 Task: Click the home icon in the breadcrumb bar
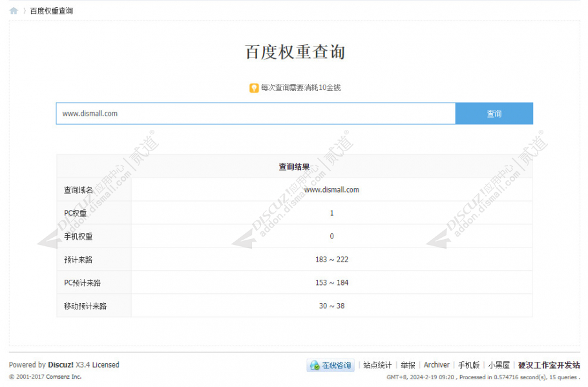(13, 10)
